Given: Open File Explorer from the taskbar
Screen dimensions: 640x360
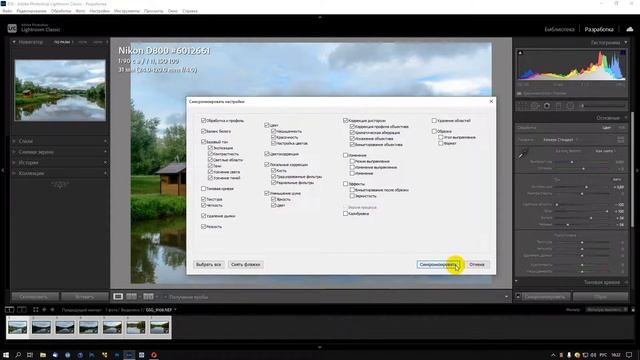Looking at the screenshot, I should tap(42, 355).
